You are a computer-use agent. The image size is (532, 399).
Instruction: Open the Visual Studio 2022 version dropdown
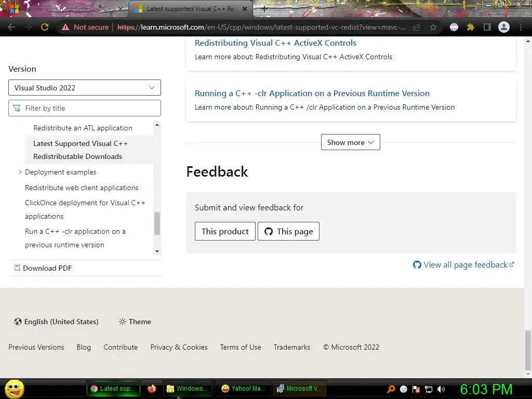[x=85, y=87]
